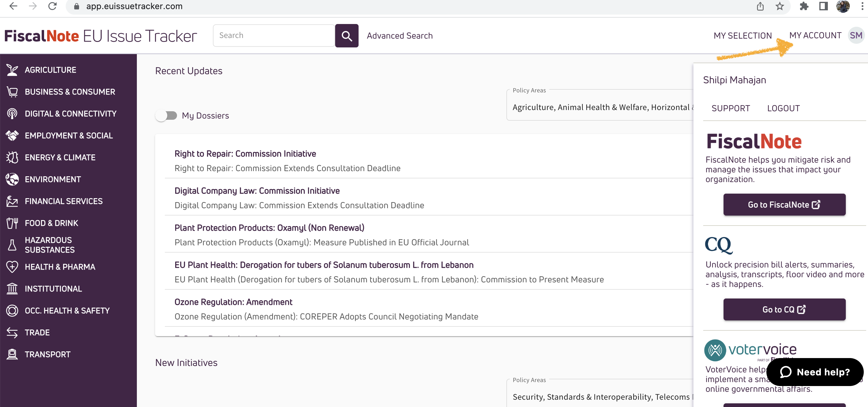Open EU Plant Health Derogation dossier
The height and width of the screenshot is (407, 868).
coord(324,265)
